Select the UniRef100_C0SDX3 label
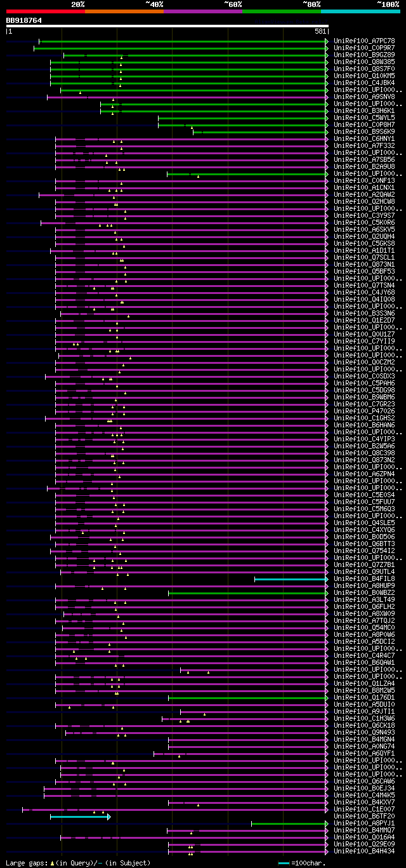 pos(364,376)
